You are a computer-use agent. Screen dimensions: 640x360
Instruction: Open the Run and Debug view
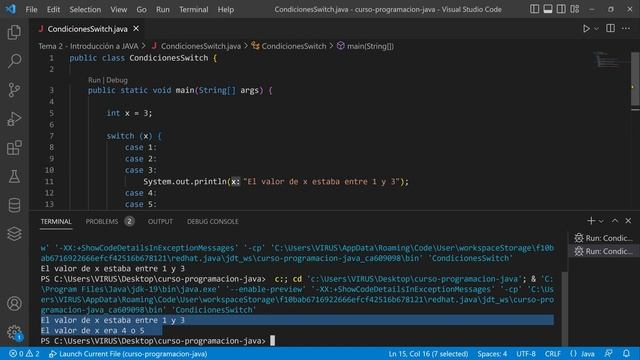[x=14, y=119]
